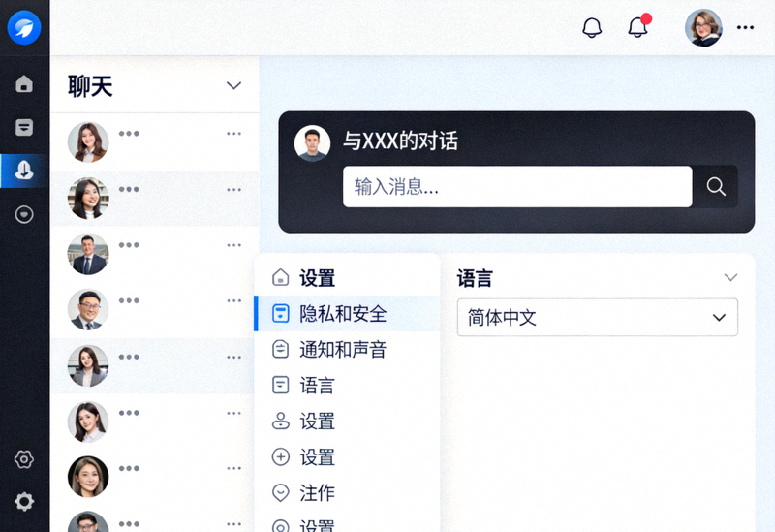Open the gear icon at sidebar bottom

coord(24,502)
